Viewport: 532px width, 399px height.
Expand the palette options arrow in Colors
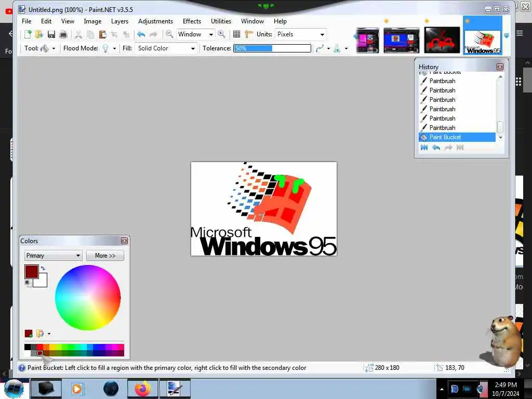49,334
